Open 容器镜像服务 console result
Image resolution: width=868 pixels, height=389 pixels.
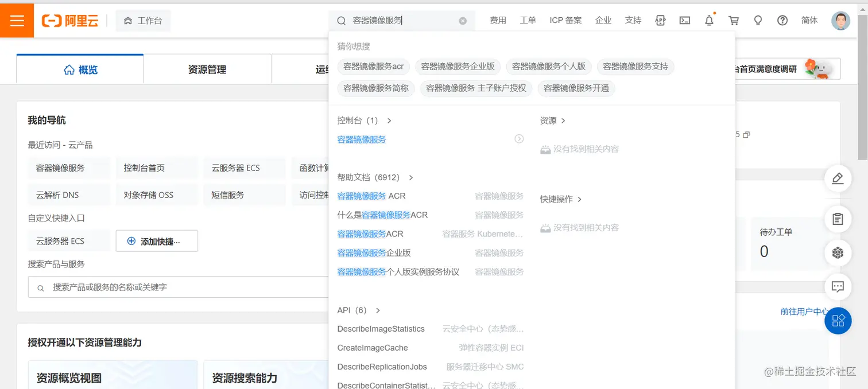click(x=362, y=139)
